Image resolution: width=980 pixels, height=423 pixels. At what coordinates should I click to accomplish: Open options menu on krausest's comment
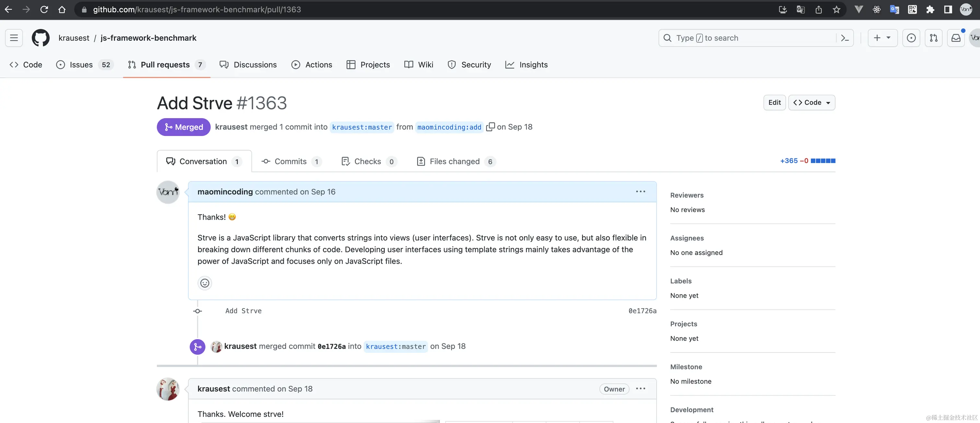click(641, 389)
